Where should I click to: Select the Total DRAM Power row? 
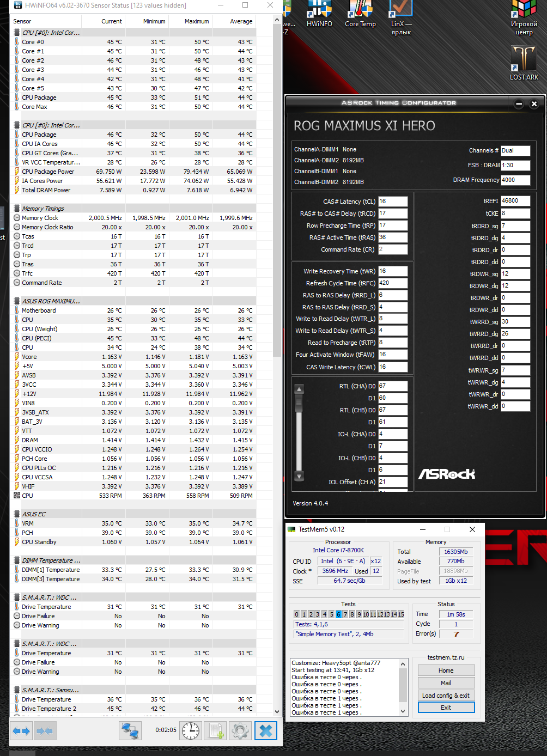click(x=133, y=190)
